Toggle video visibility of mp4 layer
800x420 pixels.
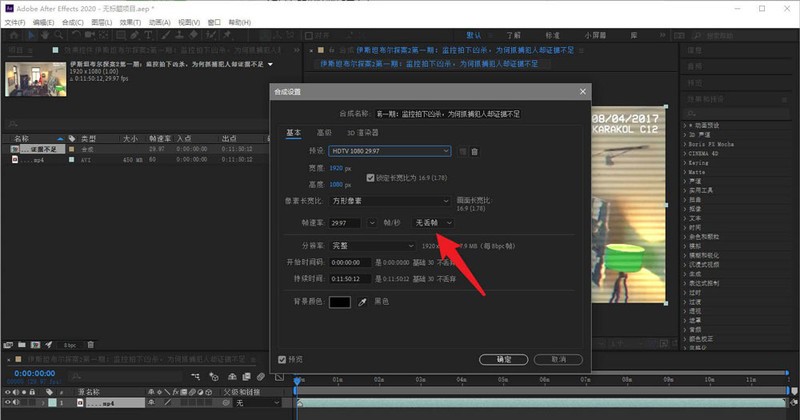coord(7,403)
